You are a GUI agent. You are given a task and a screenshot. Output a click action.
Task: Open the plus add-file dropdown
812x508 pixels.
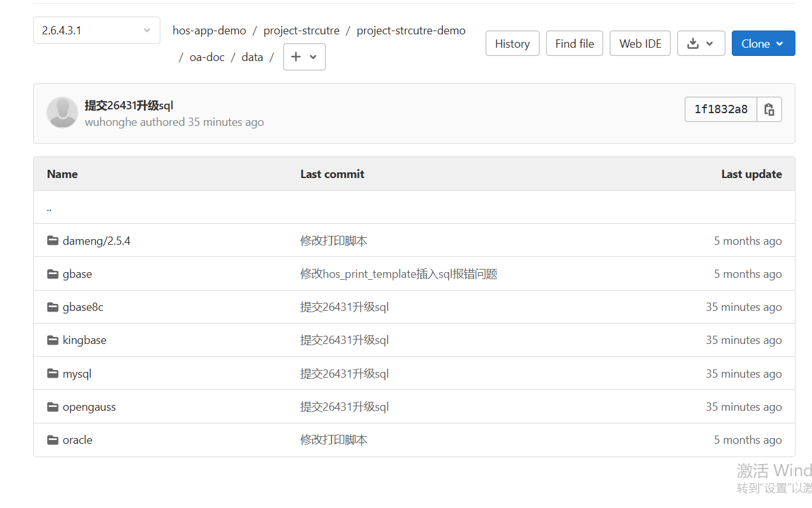tap(304, 57)
